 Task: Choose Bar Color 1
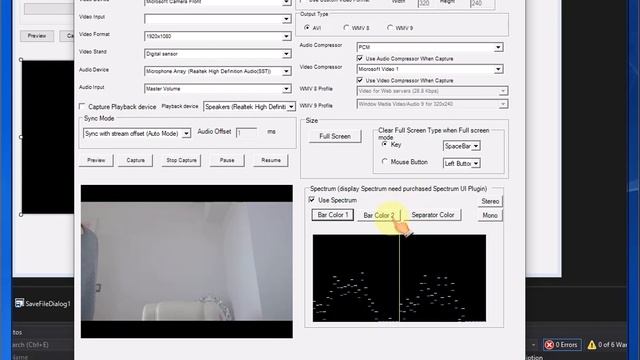333,215
